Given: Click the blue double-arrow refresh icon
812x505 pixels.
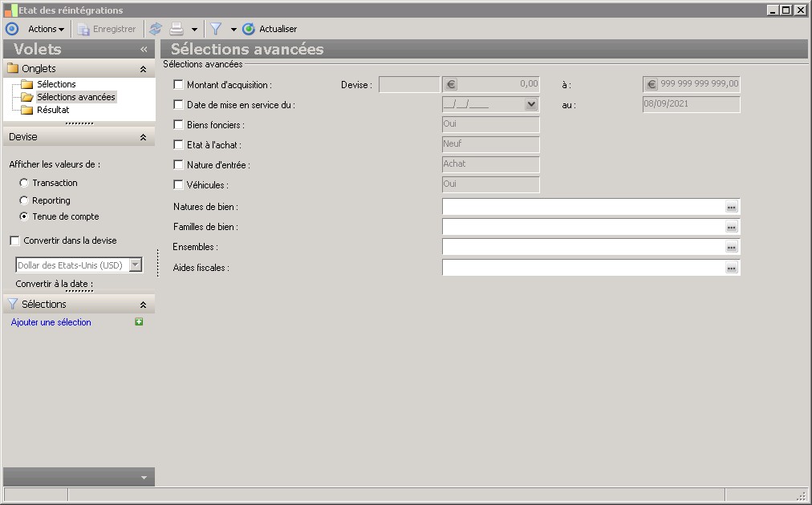Looking at the screenshot, I should tap(156, 29).
